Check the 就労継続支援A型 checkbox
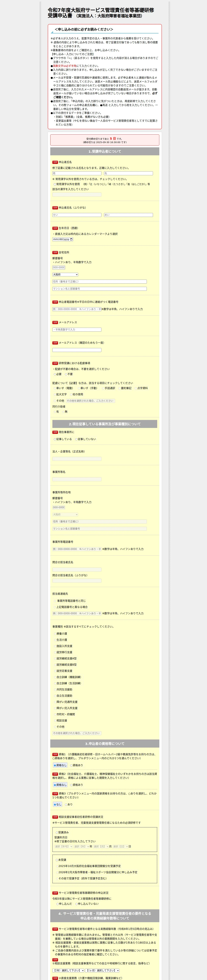The width and height of the screenshot is (207, 980). point(55,659)
